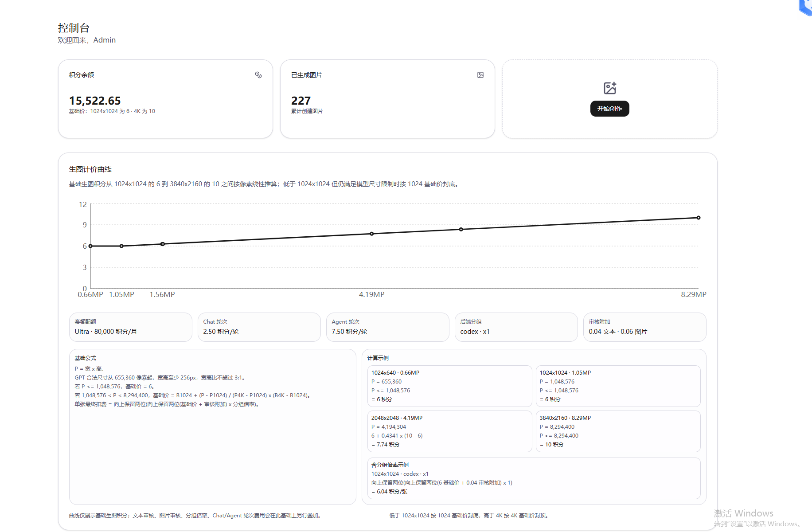Click the 计算示例 heading
The width and height of the screenshot is (812, 532).
click(x=378, y=358)
